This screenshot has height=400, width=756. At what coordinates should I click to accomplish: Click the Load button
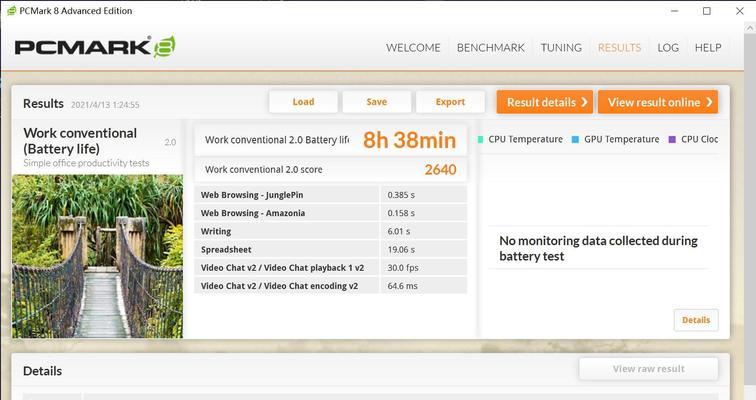[x=303, y=102]
